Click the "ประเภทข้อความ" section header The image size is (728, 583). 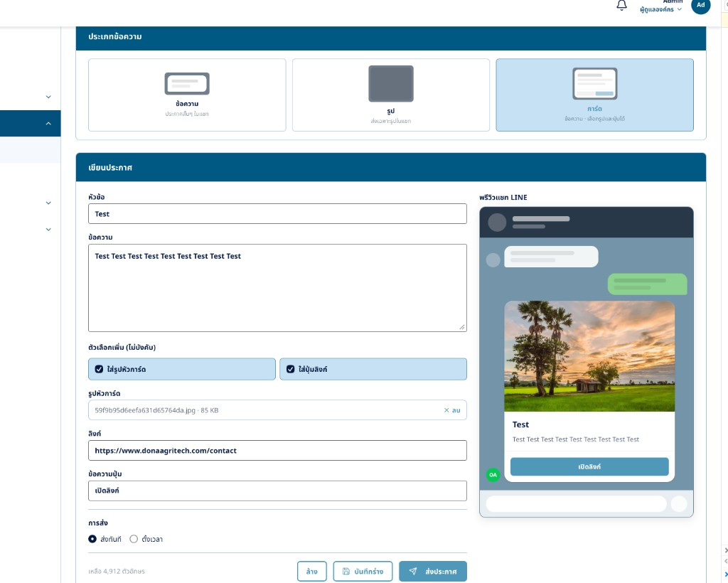click(115, 36)
